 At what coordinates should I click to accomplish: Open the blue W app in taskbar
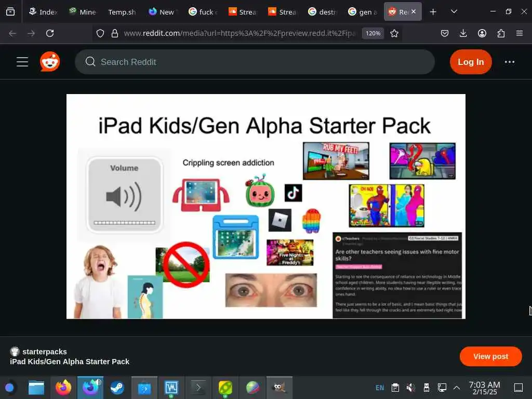[x=171, y=388]
